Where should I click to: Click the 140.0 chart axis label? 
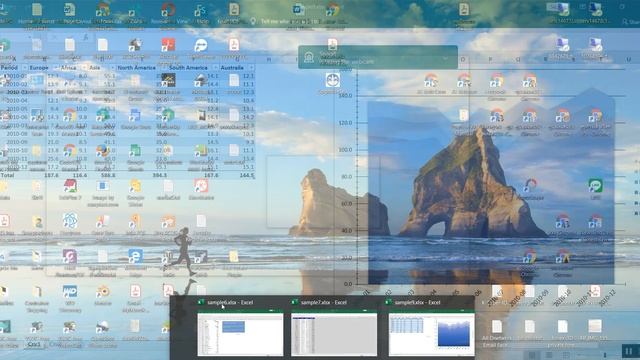coord(345,96)
